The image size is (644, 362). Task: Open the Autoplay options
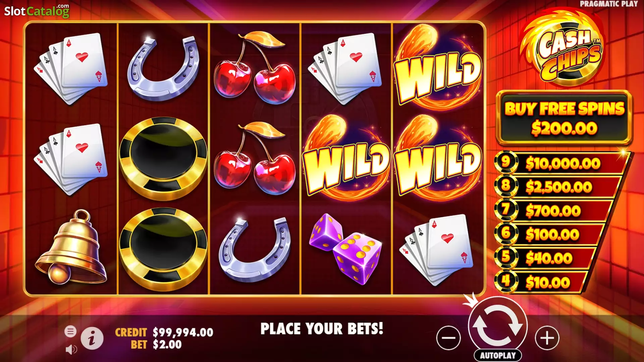(x=498, y=355)
